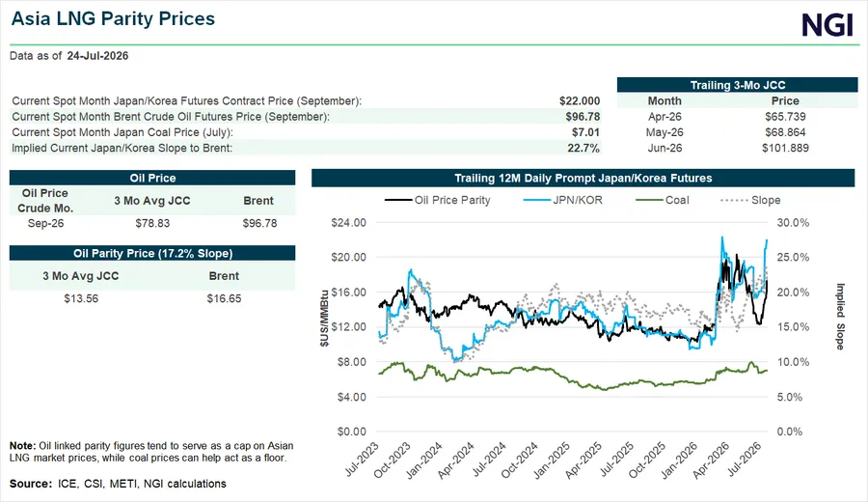Select the 'Month' column heading
The height and width of the screenshot is (502, 868).
click(x=665, y=100)
